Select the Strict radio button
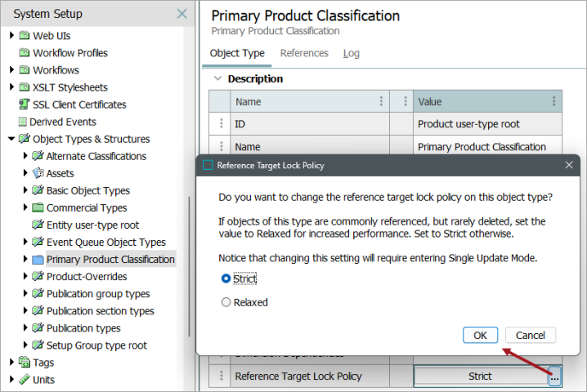 226,278
